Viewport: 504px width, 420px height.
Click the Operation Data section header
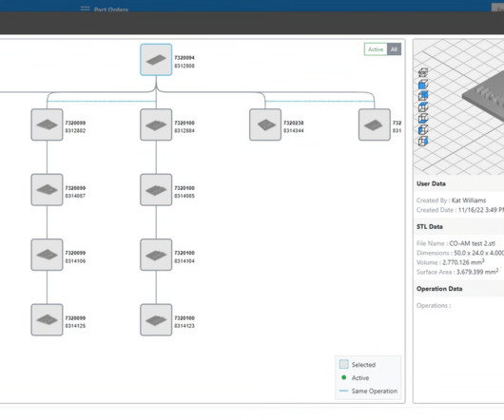point(439,289)
